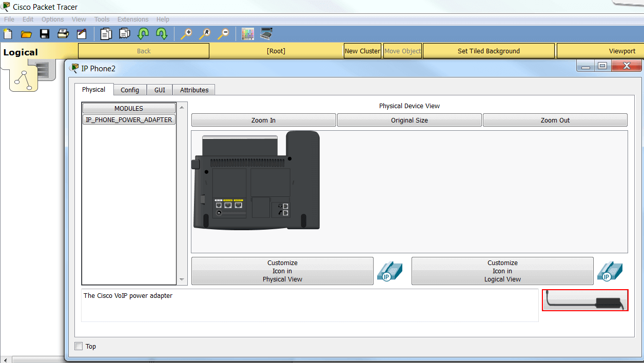This screenshot has height=363, width=644.
Task: Enable the Top checkbox
Action: [x=79, y=346]
